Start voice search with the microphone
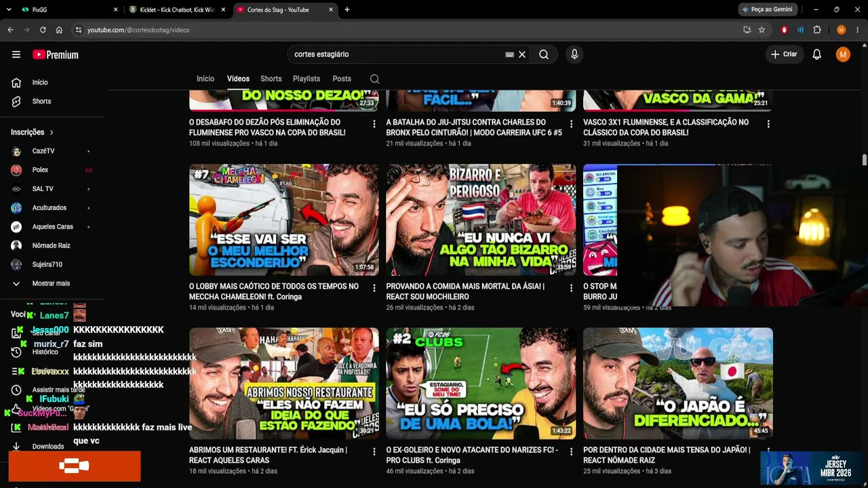The height and width of the screenshot is (488, 868). pyautogui.click(x=574, y=55)
